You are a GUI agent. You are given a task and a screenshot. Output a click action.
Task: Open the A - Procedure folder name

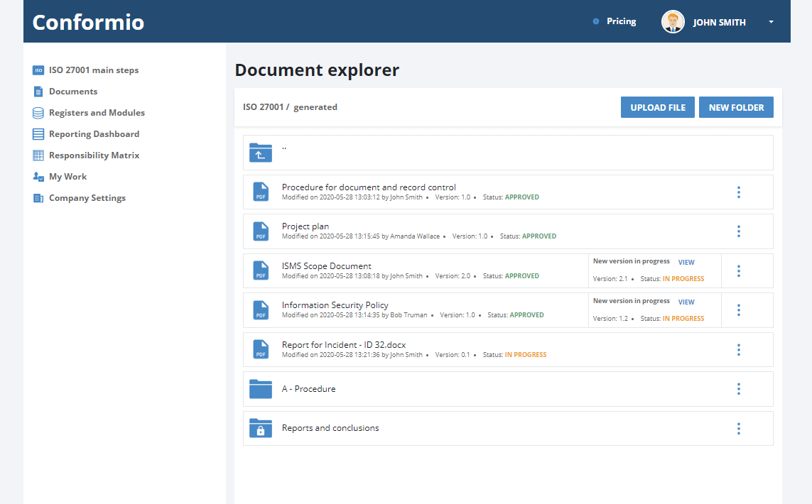[308, 388]
